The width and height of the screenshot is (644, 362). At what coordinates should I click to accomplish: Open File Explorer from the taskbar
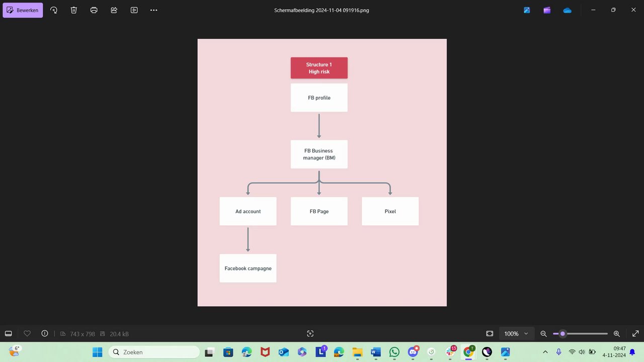(357, 352)
